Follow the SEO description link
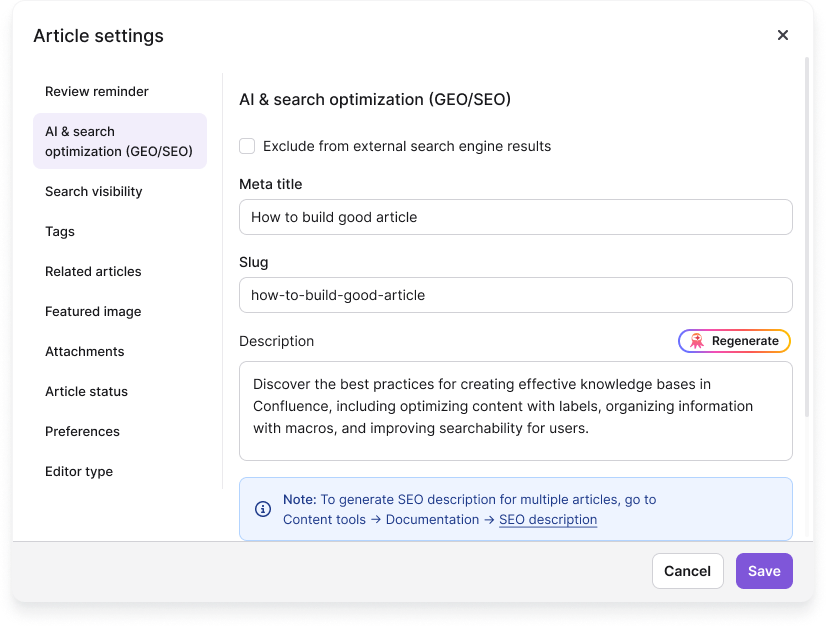The image size is (826, 626). [548, 520]
